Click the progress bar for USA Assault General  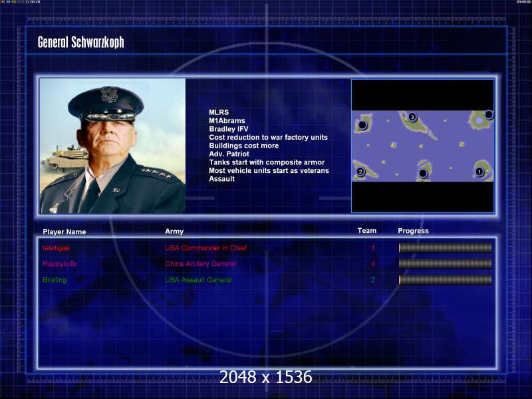coord(445,280)
